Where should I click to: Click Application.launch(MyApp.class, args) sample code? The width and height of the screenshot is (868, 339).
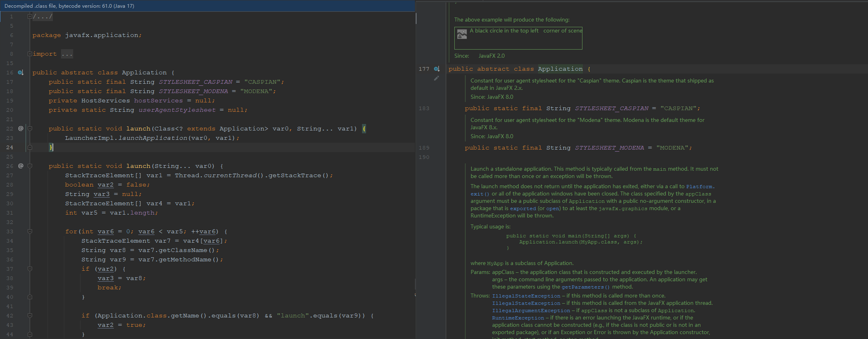[580, 242]
